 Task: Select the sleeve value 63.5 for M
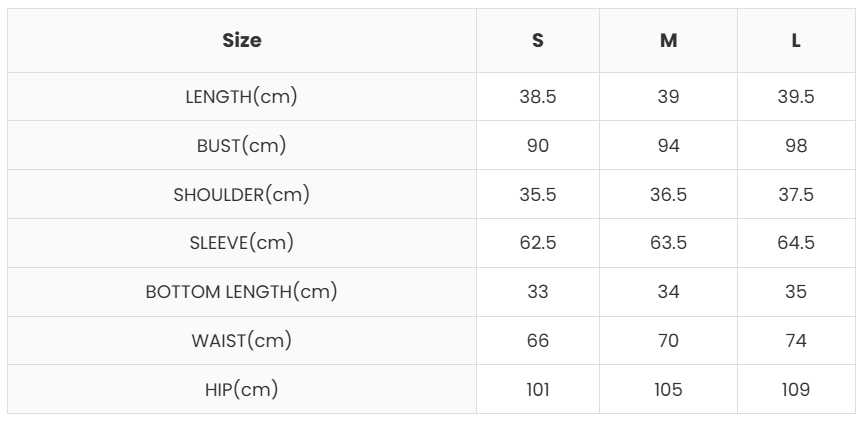click(x=668, y=243)
